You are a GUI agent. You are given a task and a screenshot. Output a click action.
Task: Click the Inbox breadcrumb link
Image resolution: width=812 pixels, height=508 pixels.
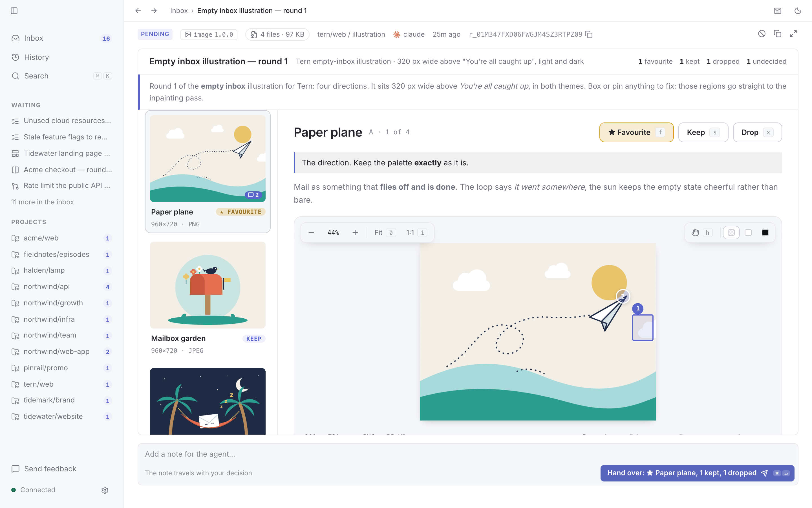click(x=179, y=11)
